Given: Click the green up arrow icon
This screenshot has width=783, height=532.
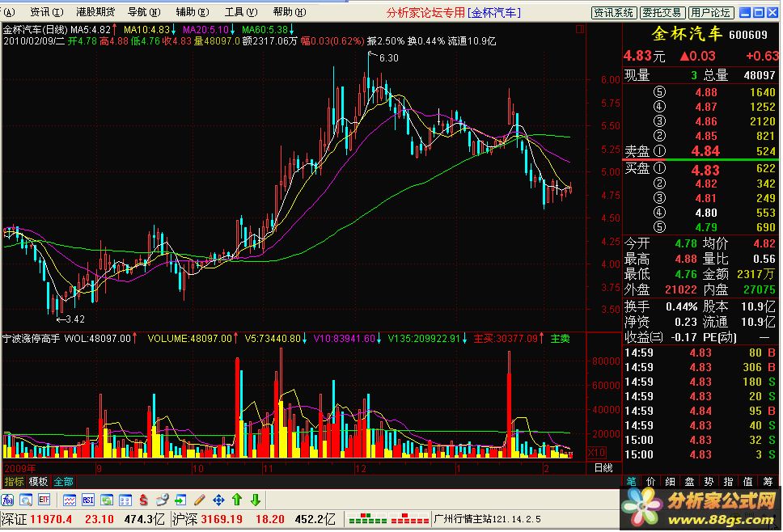Looking at the screenshot, I should 237,500.
